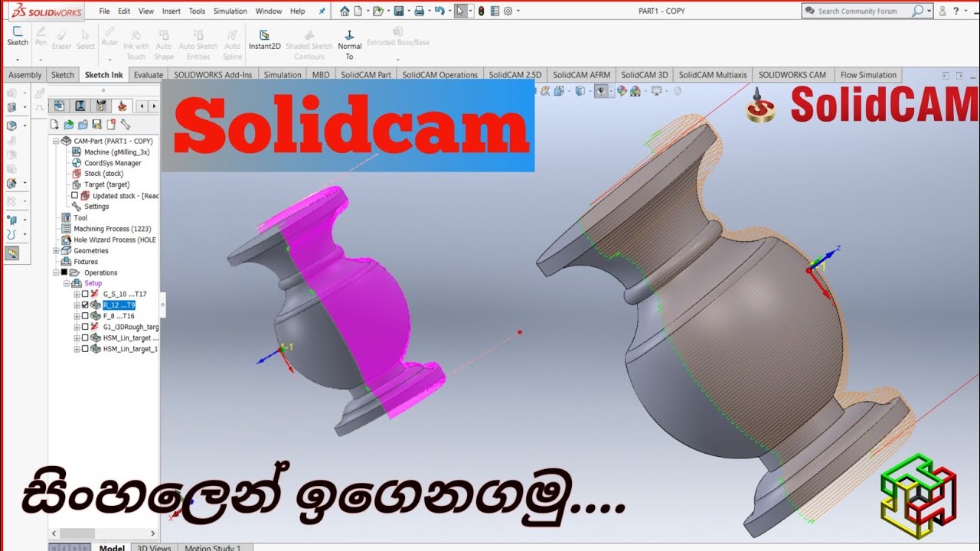Image resolution: width=980 pixels, height=551 pixels.
Task: Open the Insert menu
Action: point(171,11)
